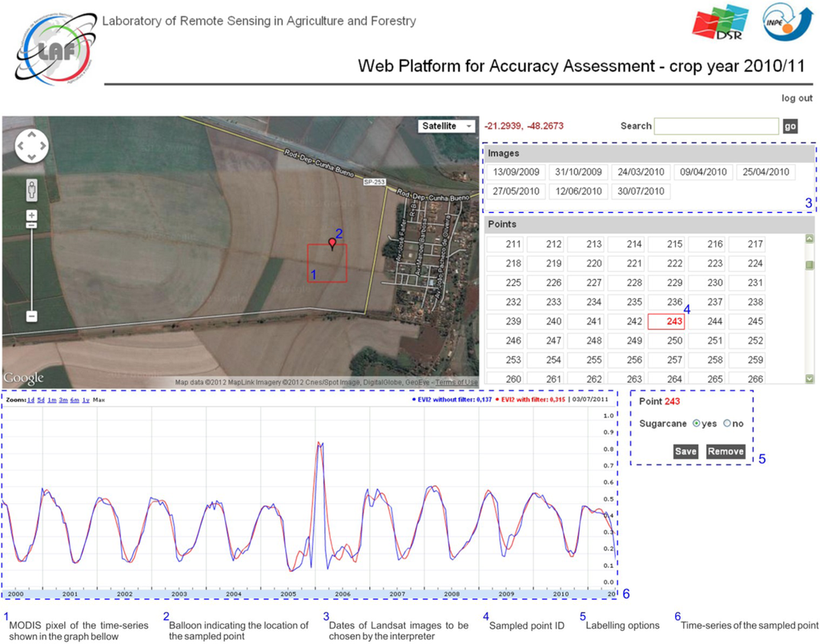Click into the Search input field
The width and height of the screenshot is (820, 644).
pyautogui.click(x=716, y=126)
